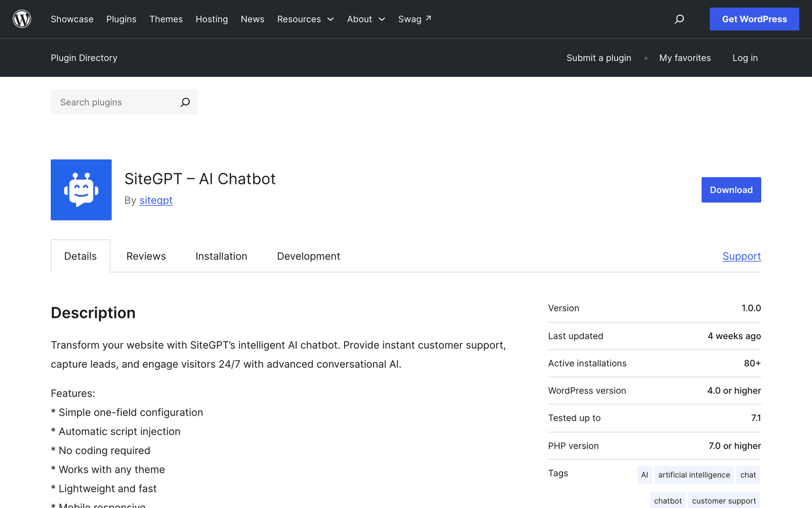Image resolution: width=812 pixels, height=508 pixels.
Task: Click the artificial intelligence tag
Action: click(x=694, y=475)
